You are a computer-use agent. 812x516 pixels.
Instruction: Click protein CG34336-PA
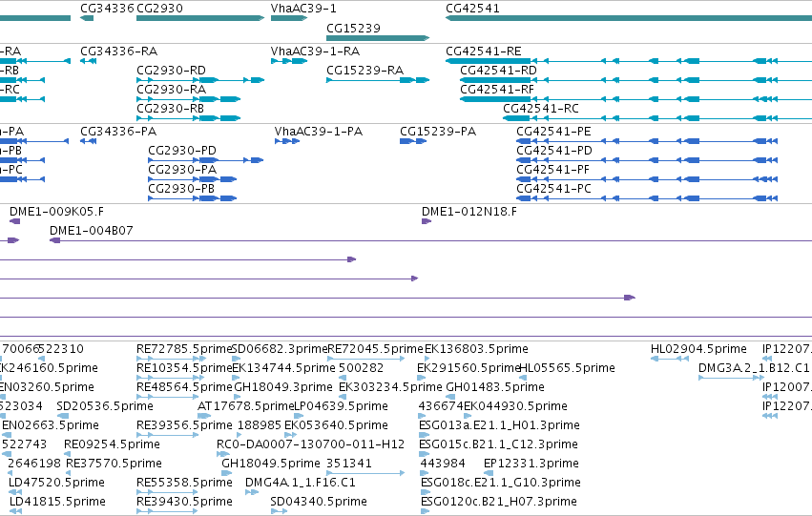[118, 132]
